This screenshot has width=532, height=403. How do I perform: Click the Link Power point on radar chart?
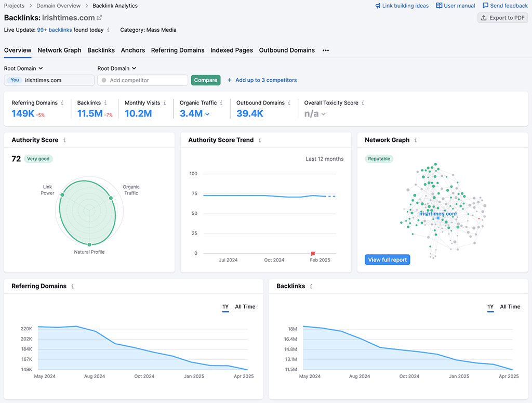point(62,195)
